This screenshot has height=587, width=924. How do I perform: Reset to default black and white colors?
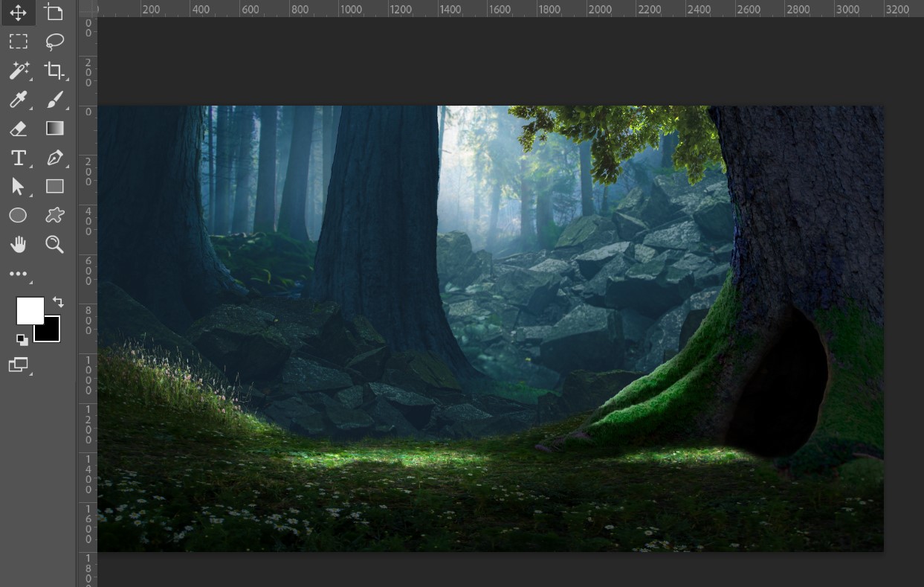pos(22,340)
